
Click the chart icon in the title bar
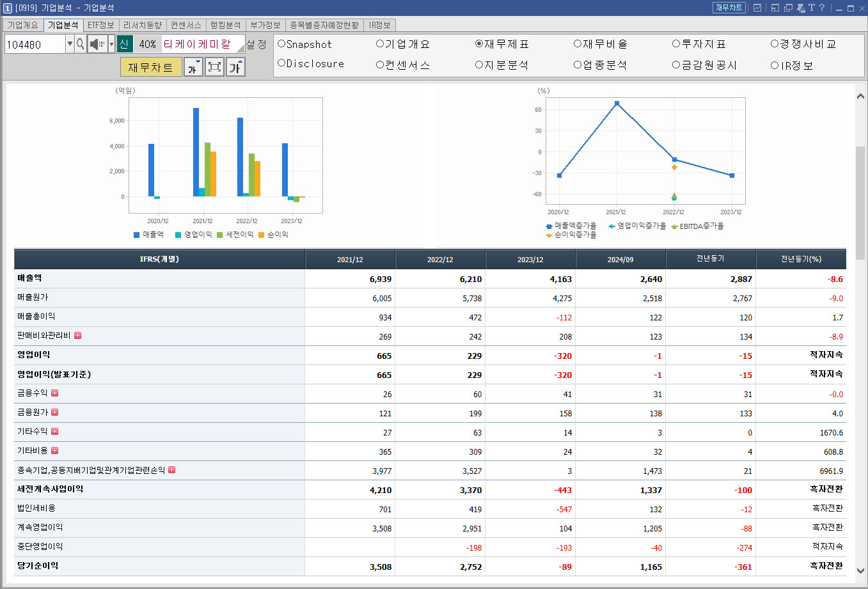point(757,8)
